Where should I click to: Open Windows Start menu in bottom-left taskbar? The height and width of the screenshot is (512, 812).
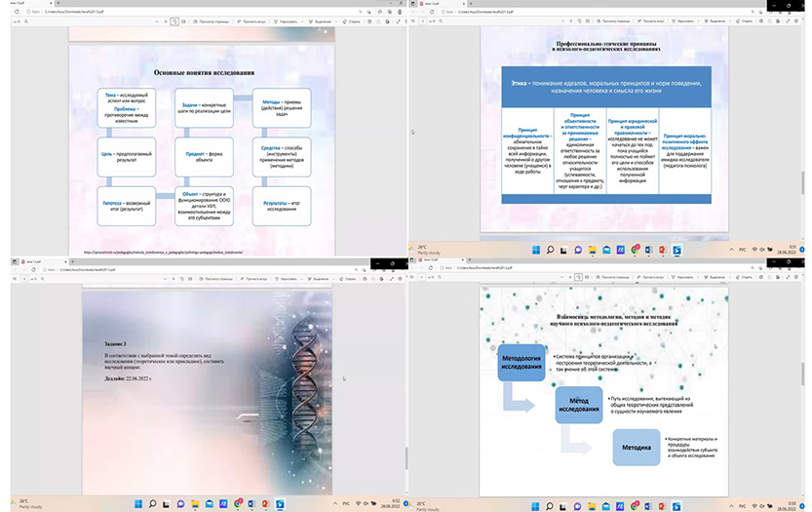pyautogui.click(x=137, y=504)
